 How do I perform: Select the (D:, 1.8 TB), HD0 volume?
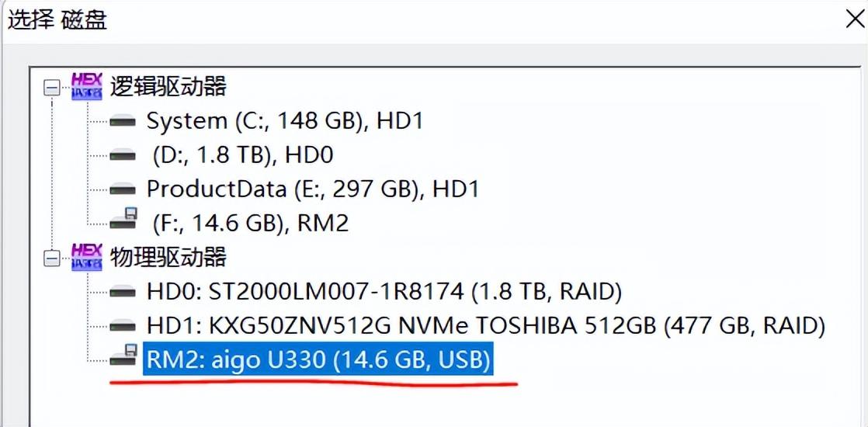[244, 155]
